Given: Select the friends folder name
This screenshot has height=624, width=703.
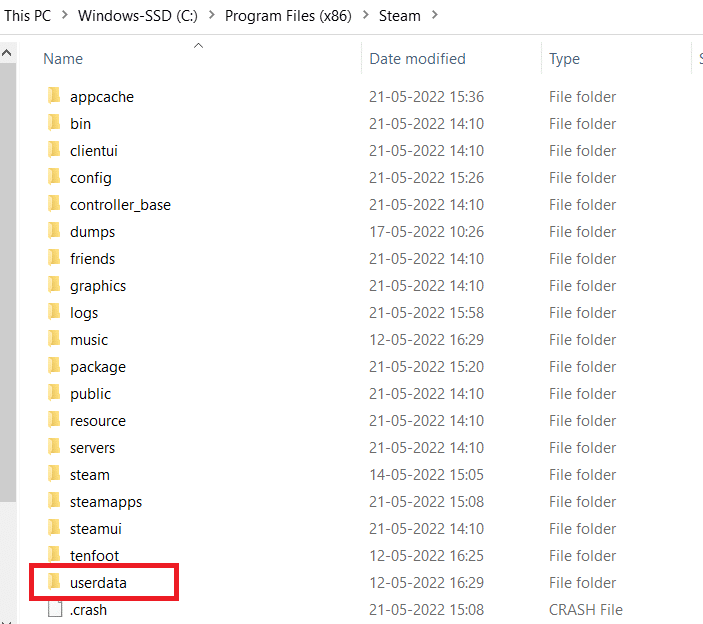Looking at the screenshot, I should tap(92, 259).
